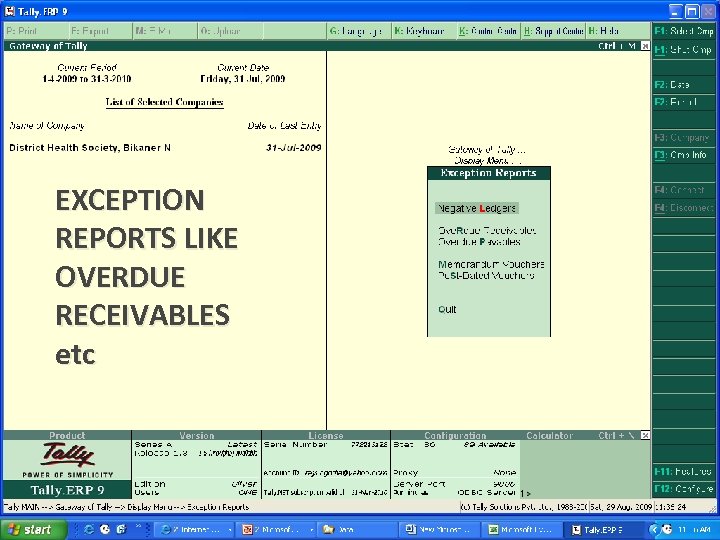Click the H: Help button
Viewport: 720px width, 540px height.
coord(618,31)
